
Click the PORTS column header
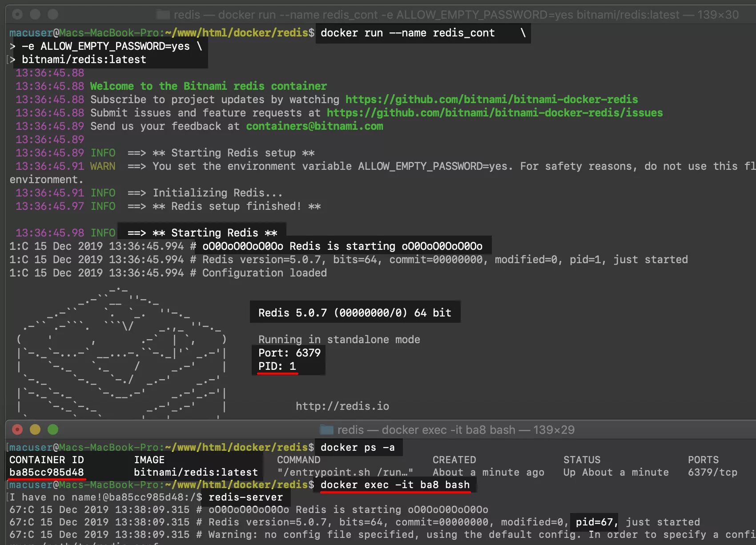[x=704, y=460]
